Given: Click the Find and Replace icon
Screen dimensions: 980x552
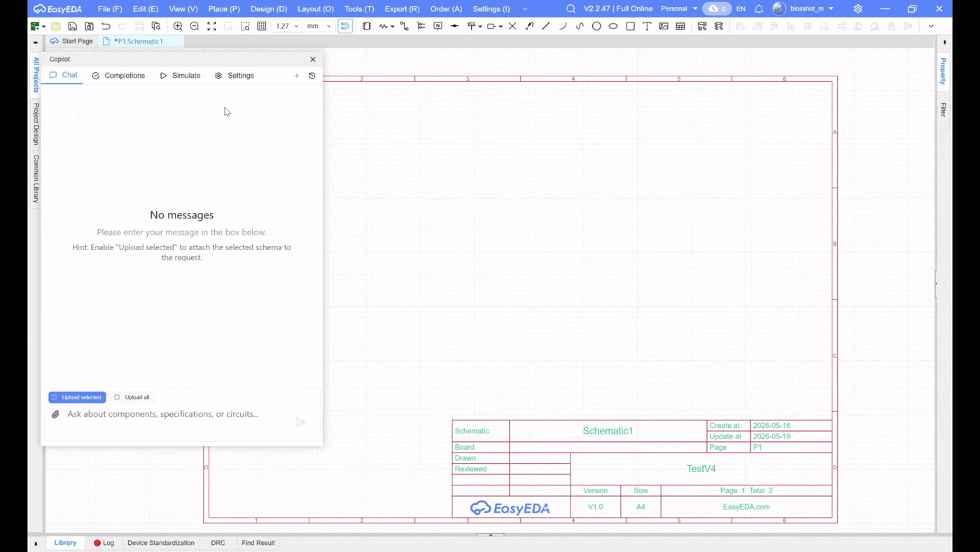Looking at the screenshot, I should pos(156,26).
